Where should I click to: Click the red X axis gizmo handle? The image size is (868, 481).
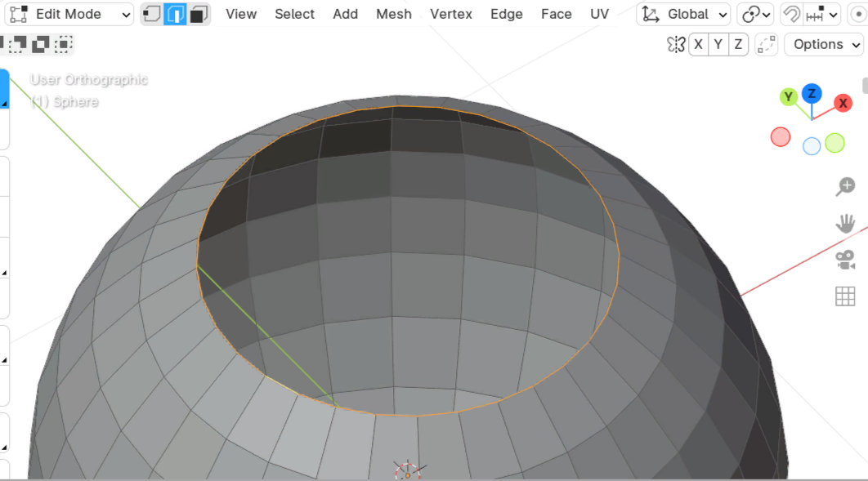[x=843, y=103]
